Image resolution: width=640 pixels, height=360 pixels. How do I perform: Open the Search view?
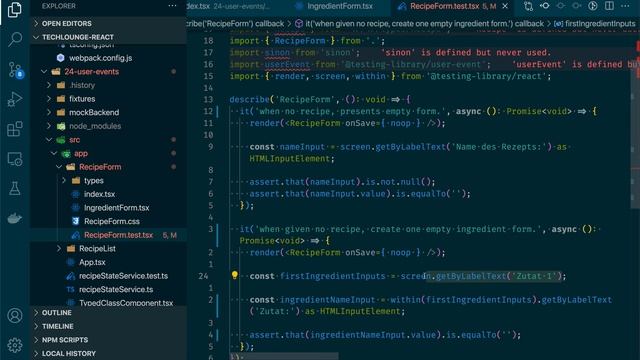[x=15, y=39]
